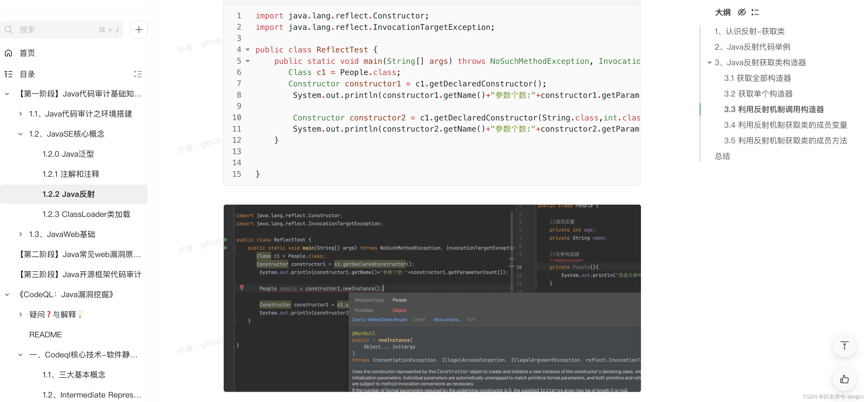Click 《CodeQL：Java漏洞挖掘》 item
The image size is (868, 402).
click(x=66, y=295)
